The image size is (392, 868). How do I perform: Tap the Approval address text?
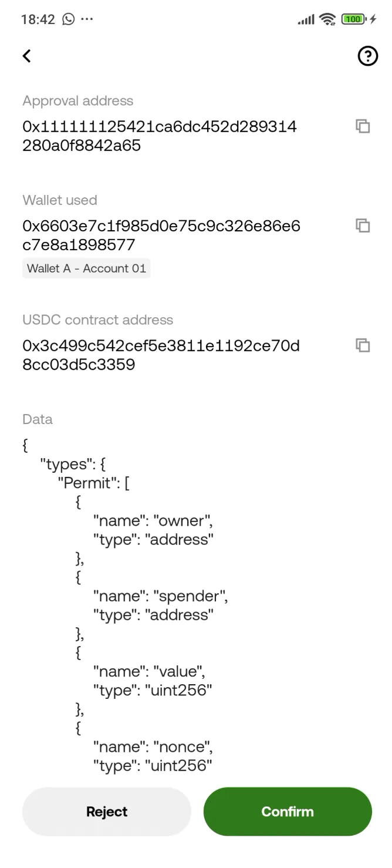160,136
